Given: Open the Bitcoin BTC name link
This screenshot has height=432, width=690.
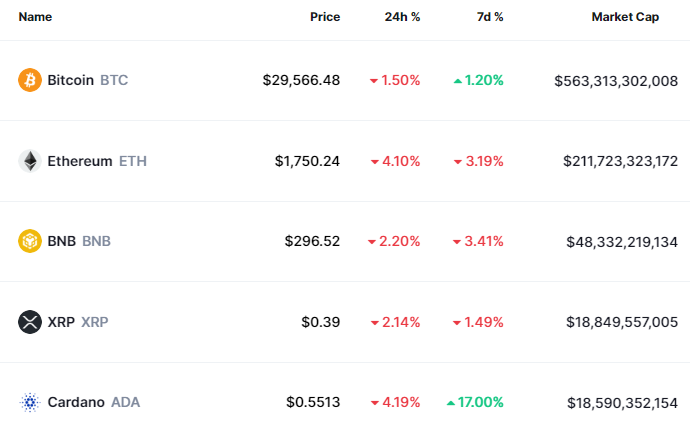Looking at the screenshot, I should [87, 80].
